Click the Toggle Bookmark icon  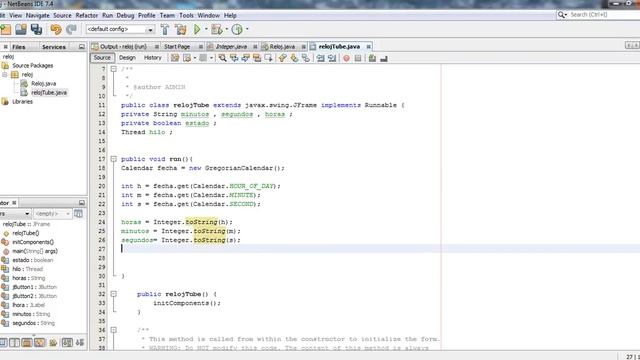pos(305,58)
